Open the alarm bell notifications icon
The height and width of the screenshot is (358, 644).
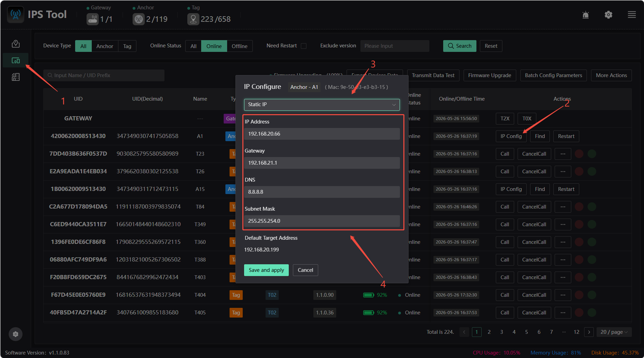[585, 15]
